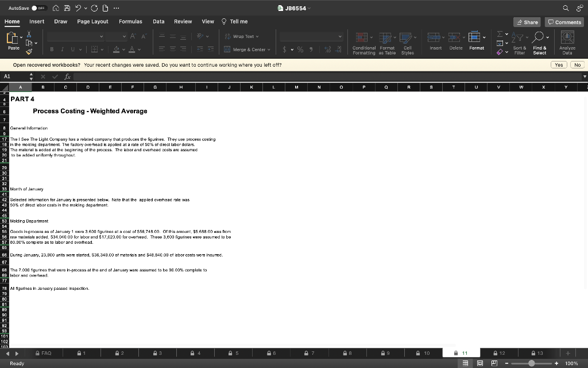The height and width of the screenshot is (368, 588).
Task: Click the currency dollar format icon
Action: tap(284, 49)
